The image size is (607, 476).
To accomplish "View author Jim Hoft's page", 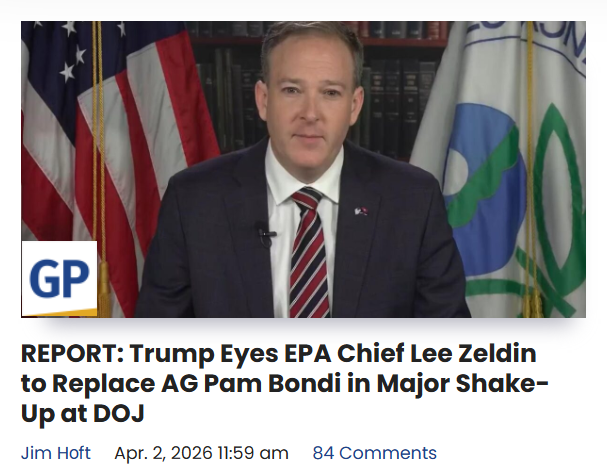I will pyautogui.click(x=58, y=453).
